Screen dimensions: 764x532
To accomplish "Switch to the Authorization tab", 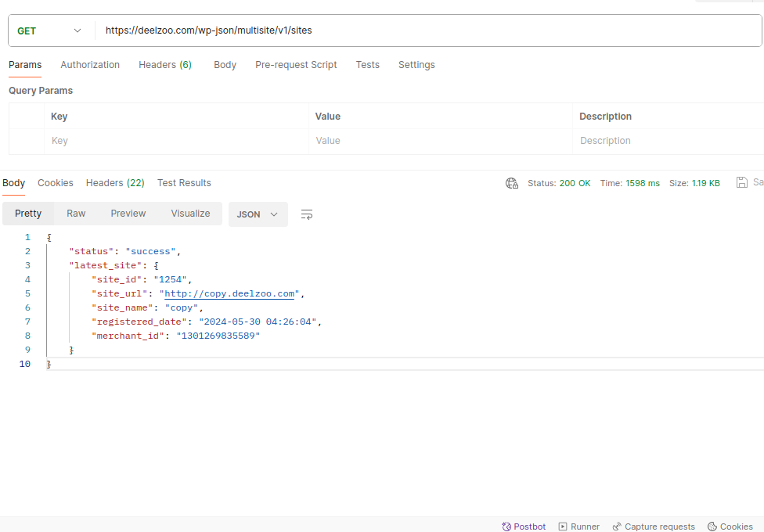I will [90, 65].
